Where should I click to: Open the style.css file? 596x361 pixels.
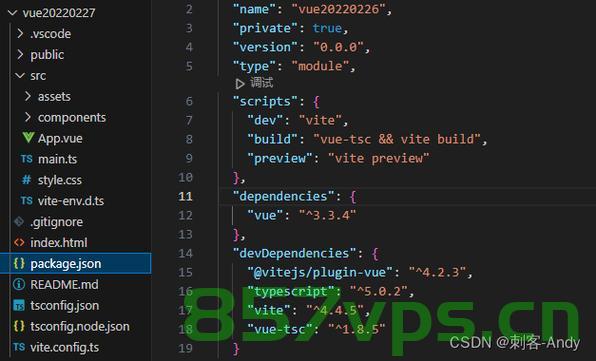tap(60, 180)
